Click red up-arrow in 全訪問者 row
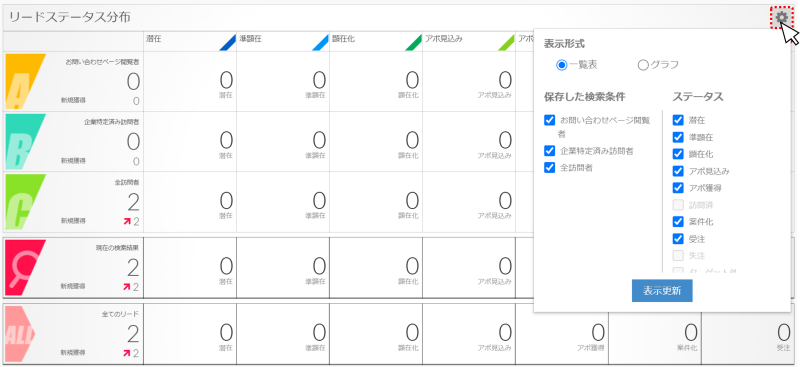800x367 pixels. [x=127, y=221]
